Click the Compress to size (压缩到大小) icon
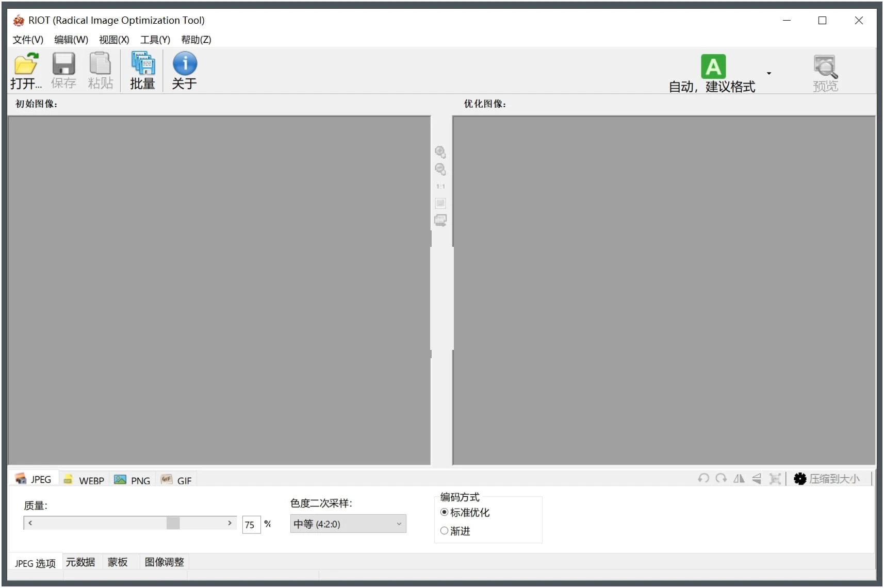884x588 pixels. point(800,479)
